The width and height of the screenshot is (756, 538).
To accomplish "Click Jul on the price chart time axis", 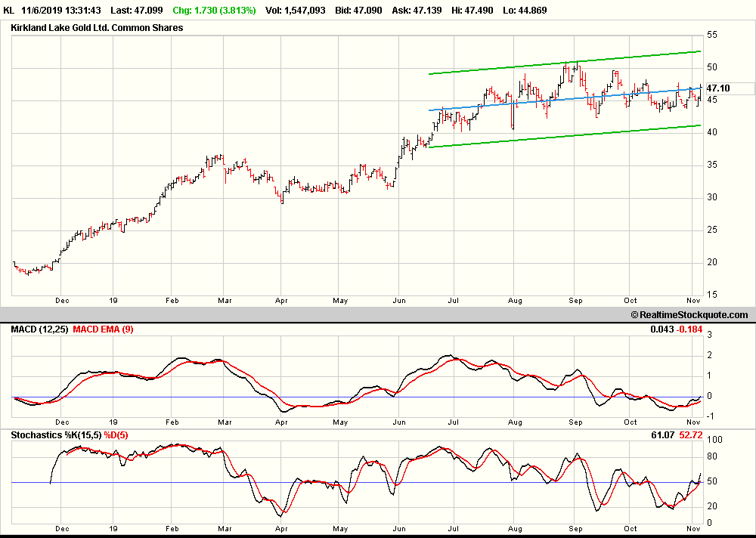I will pyautogui.click(x=453, y=300).
